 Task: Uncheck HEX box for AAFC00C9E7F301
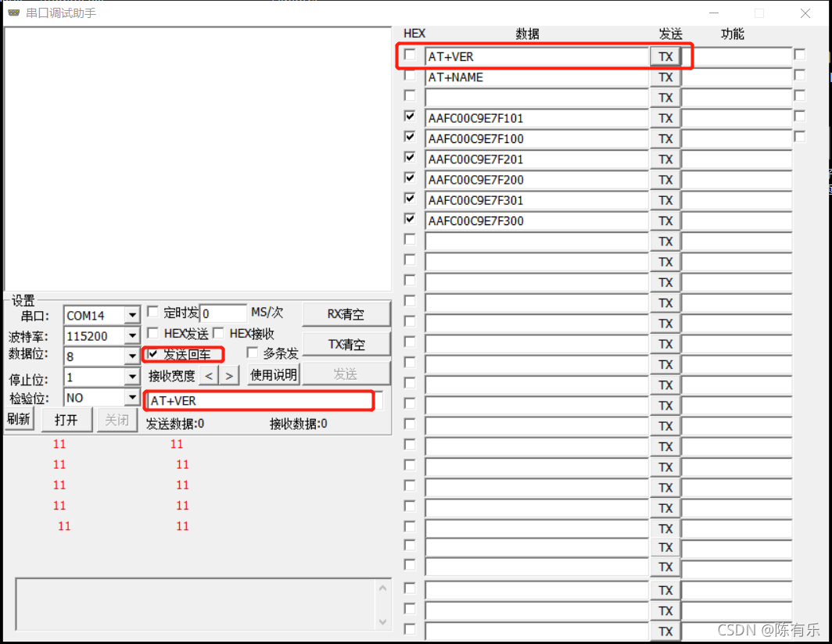coord(410,199)
